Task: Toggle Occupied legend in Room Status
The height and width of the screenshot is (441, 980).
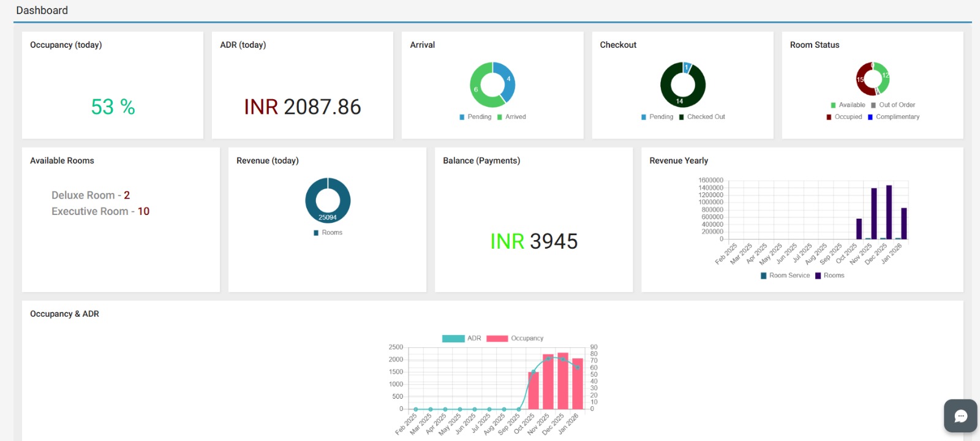Action: 844,117
